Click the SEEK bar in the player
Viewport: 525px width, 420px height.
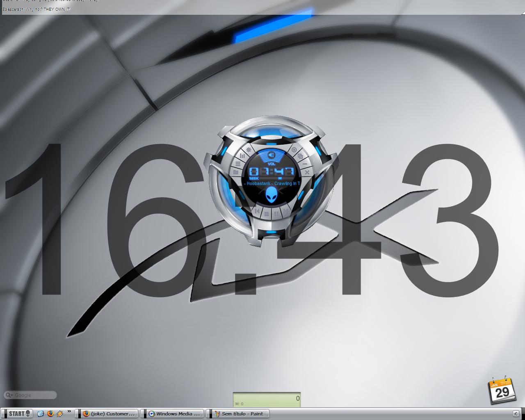(x=277, y=178)
